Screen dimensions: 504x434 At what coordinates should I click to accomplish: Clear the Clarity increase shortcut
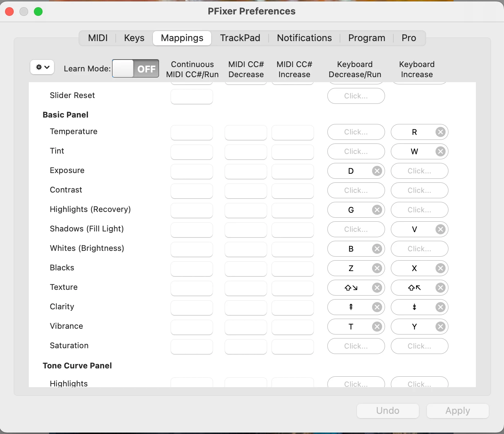coord(440,307)
